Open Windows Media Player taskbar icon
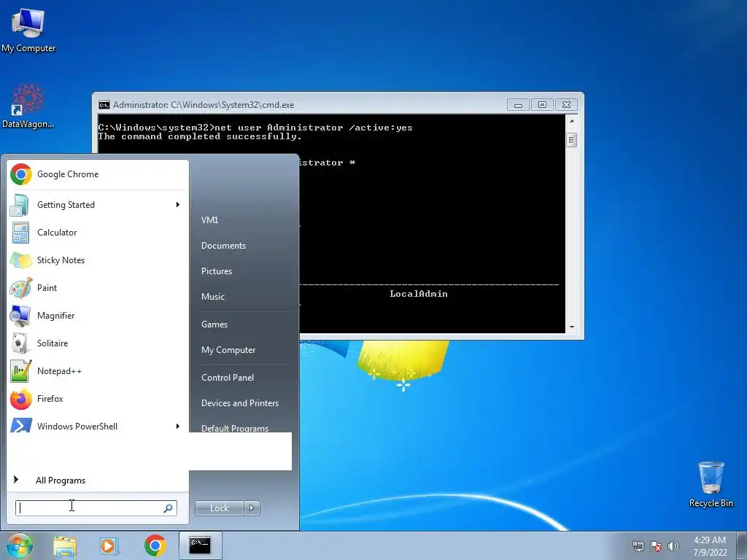 tap(109, 545)
